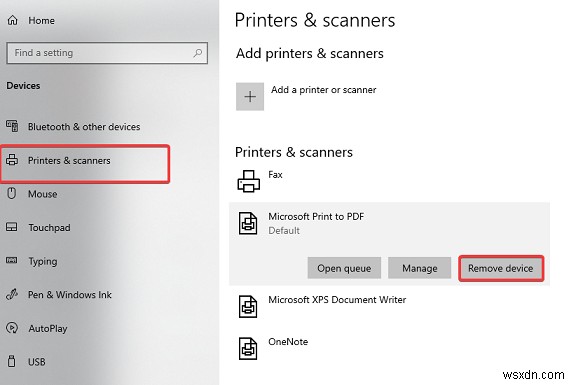
Task: Select Microsoft XPS Document Writer entry
Action: 389,306
